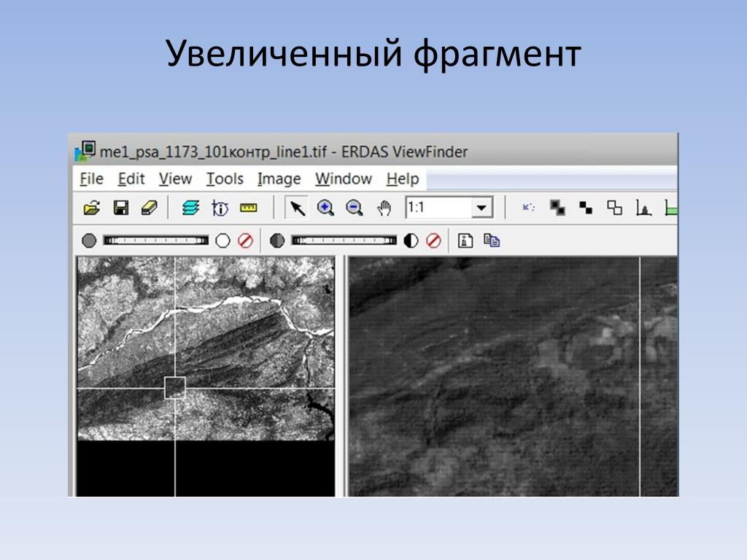Open the Help menu

pyautogui.click(x=403, y=179)
